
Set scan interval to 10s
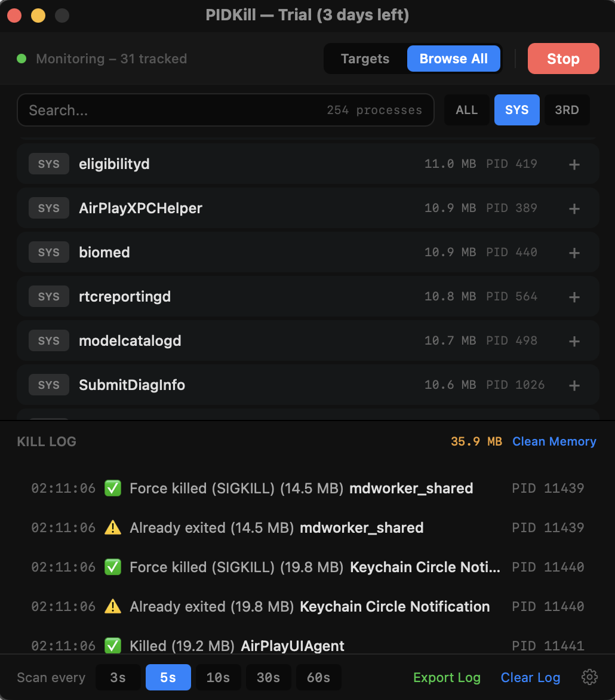coord(218,677)
